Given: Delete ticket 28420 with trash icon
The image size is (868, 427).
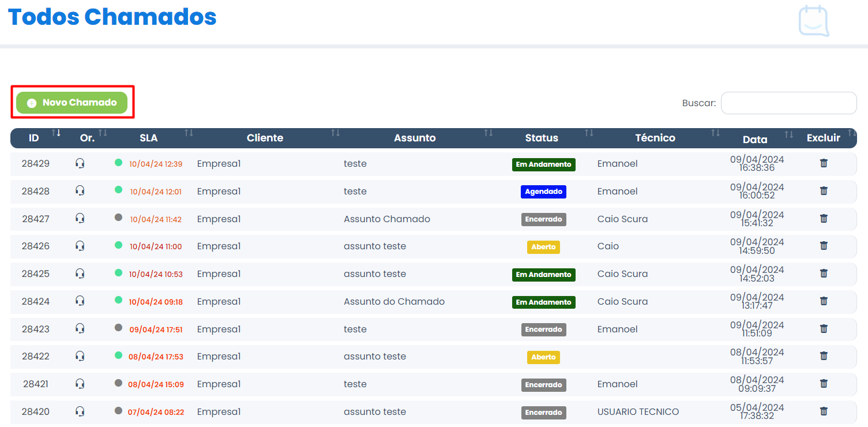Looking at the screenshot, I should [824, 411].
